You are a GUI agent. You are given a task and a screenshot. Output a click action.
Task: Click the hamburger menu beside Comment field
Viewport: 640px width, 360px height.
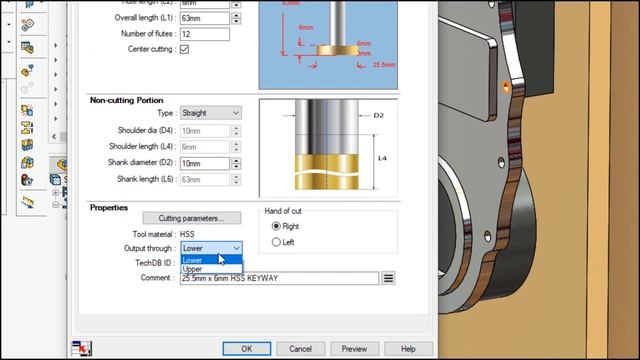388,278
